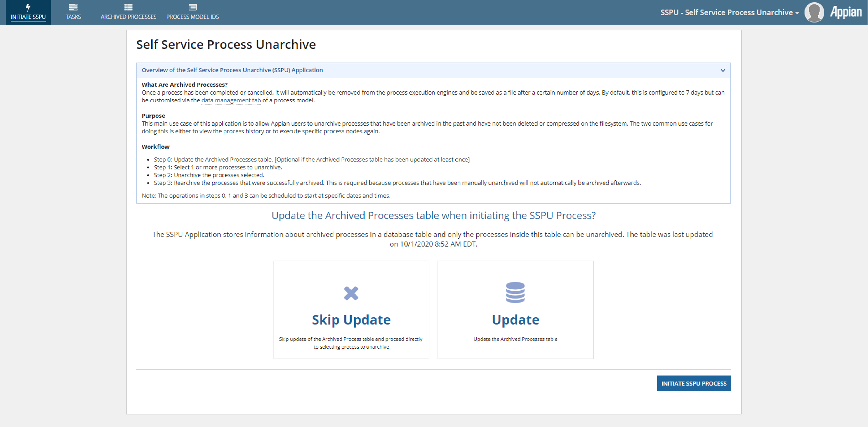Choose the Update card title
Screen dimensions: 868x427
(x=515, y=320)
